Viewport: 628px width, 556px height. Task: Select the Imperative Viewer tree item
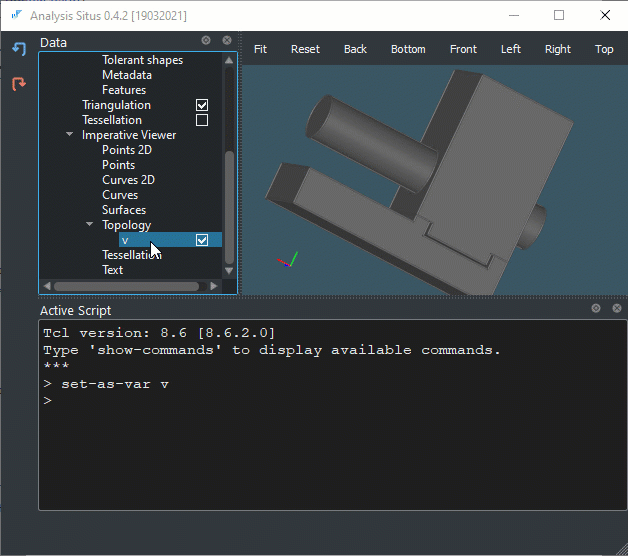point(129,135)
